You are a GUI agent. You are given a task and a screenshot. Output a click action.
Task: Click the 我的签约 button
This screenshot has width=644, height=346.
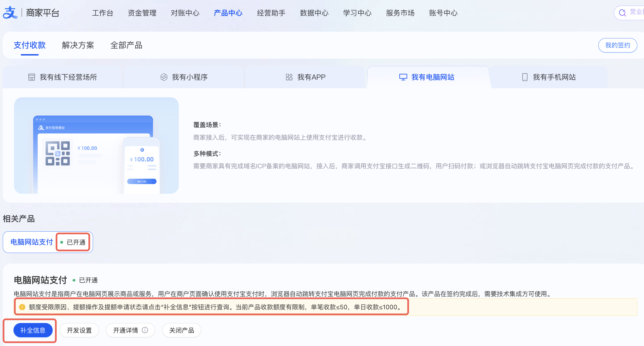pos(618,45)
